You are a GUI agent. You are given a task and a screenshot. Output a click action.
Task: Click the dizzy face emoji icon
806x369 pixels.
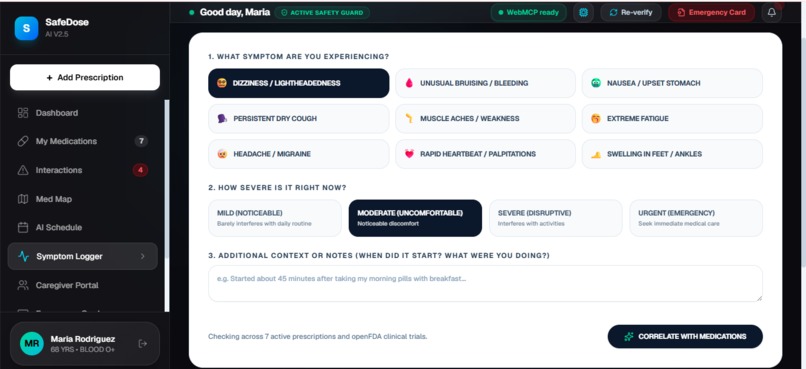[222, 83]
